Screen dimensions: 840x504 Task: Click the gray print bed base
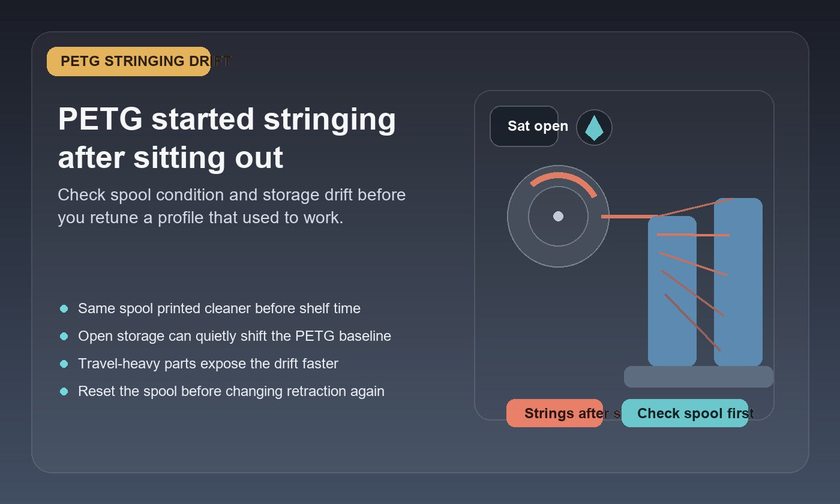click(x=698, y=377)
